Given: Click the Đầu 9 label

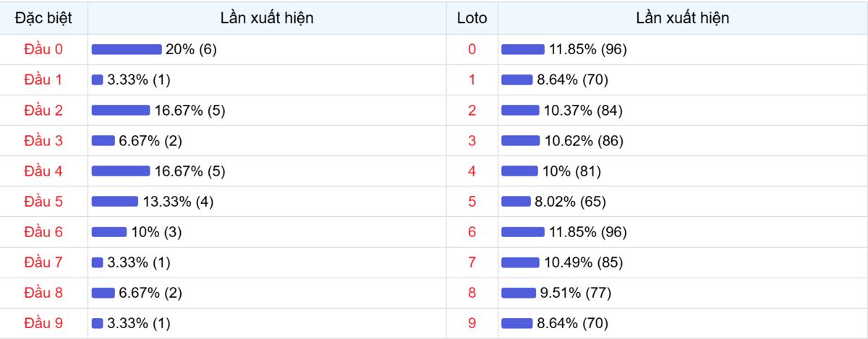Looking at the screenshot, I should tap(43, 323).
